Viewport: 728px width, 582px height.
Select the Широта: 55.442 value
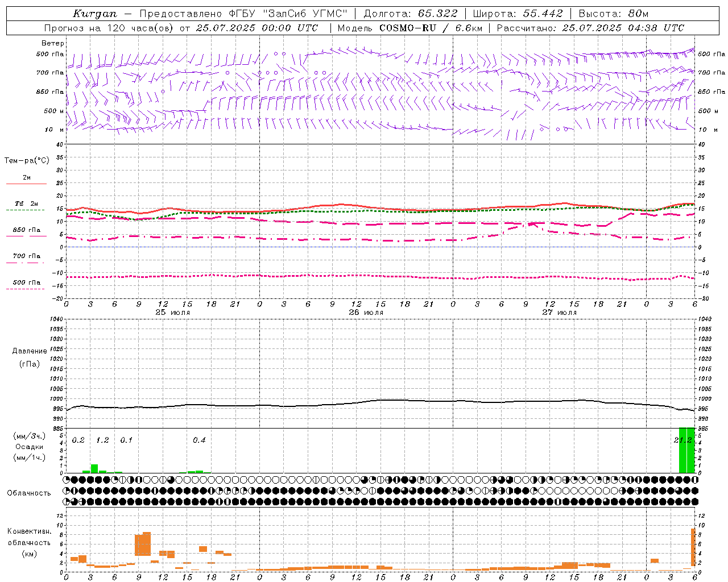518,14
